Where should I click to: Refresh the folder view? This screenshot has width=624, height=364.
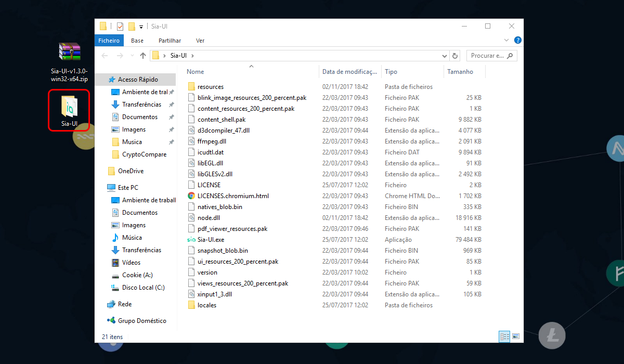click(456, 56)
